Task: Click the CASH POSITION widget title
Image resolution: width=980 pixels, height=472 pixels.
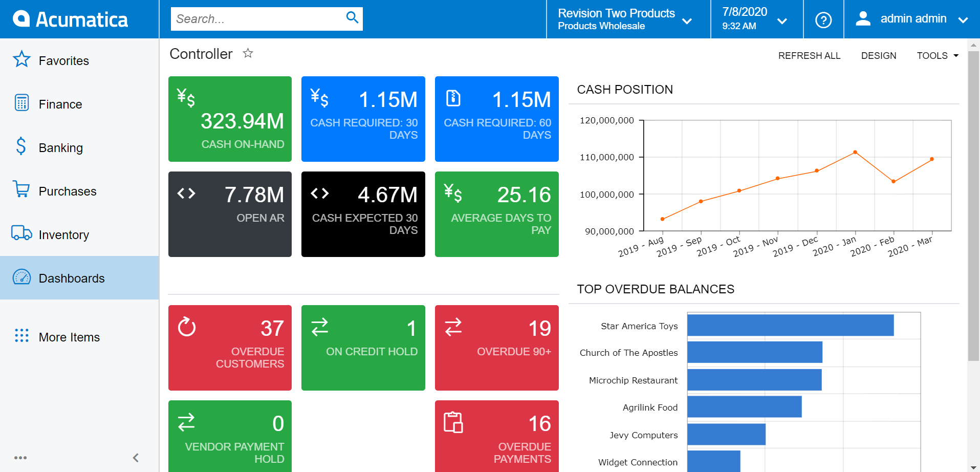Action: pyautogui.click(x=625, y=90)
